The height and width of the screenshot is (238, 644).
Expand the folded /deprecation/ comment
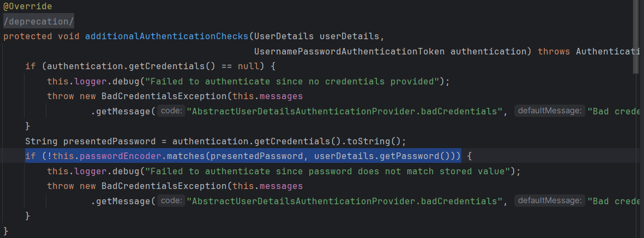coord(38,22)
